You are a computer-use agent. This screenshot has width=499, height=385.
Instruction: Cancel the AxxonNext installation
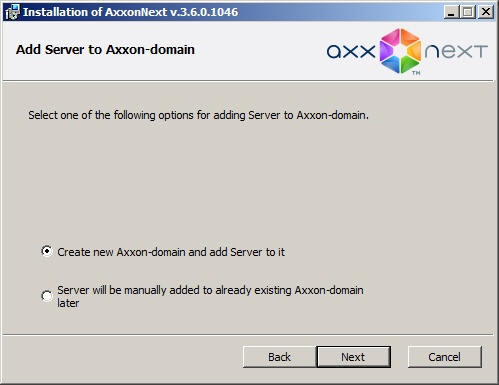coord(445,357)
